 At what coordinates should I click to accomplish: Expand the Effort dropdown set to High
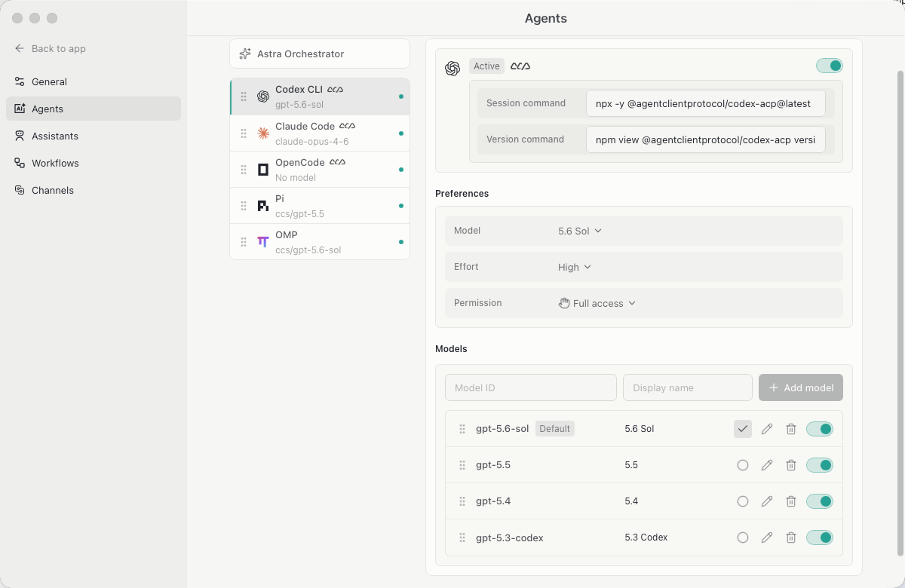pos(575,267)
